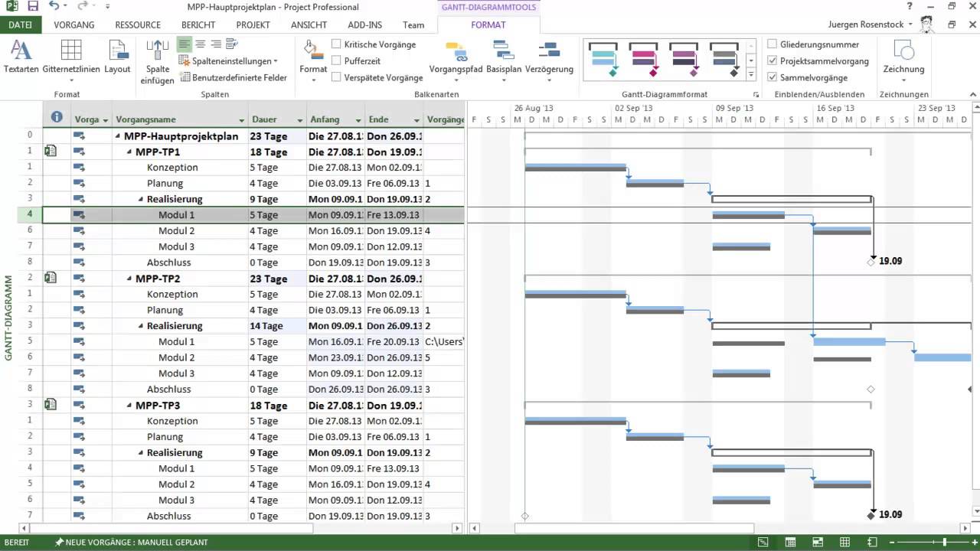The image size is (980, 551).
Task: Enable Verspätete Vorgänge checkbox
Action: [x=336, y=77]
